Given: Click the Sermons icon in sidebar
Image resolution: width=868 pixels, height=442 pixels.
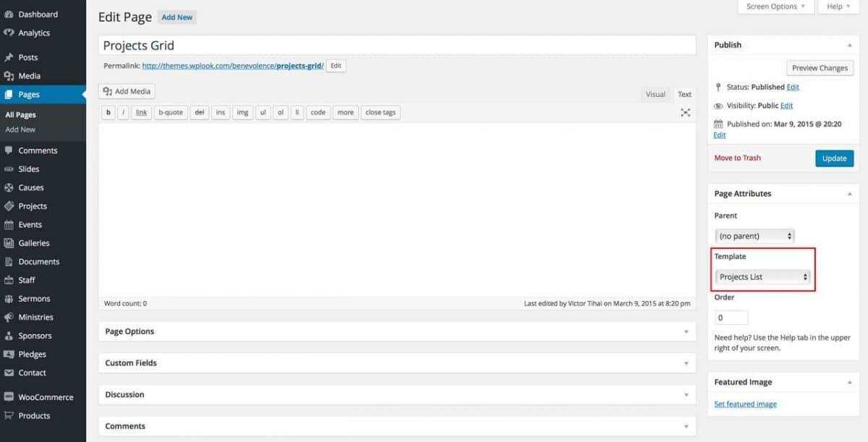Looking at the screenshot, I should tap(9, 299).
